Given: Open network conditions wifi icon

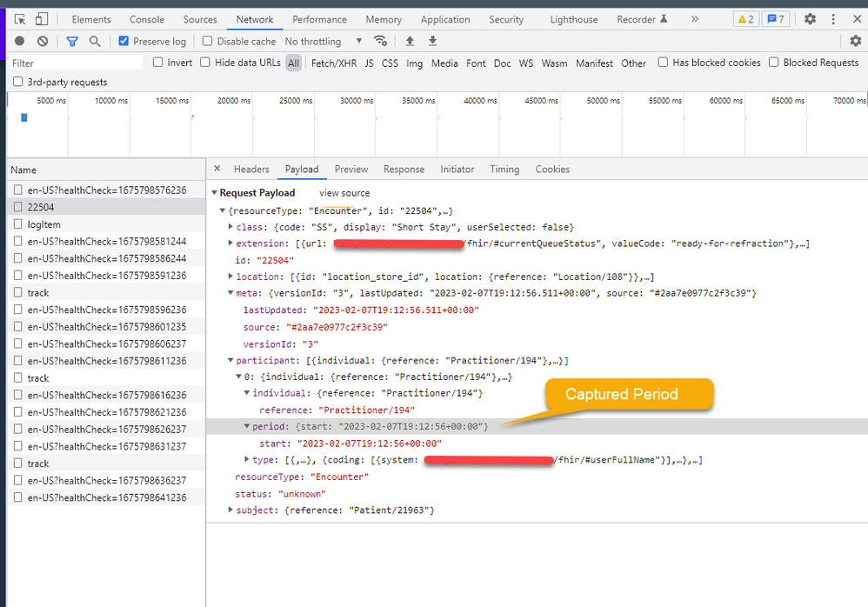Looking at the screenshot, I should coord(380,41).
